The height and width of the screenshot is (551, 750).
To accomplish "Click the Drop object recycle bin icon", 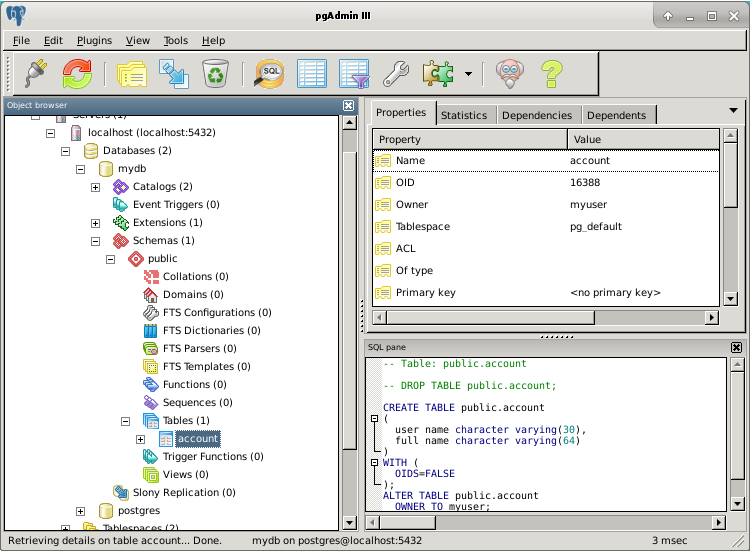I will click(x=215, y=74).
